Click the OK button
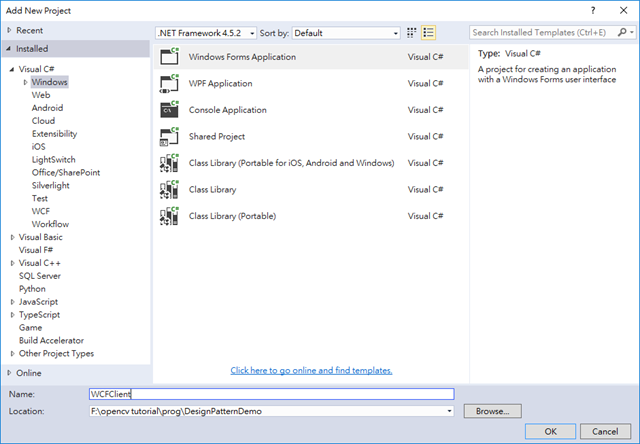640x444 pixels. coord(550,431)
